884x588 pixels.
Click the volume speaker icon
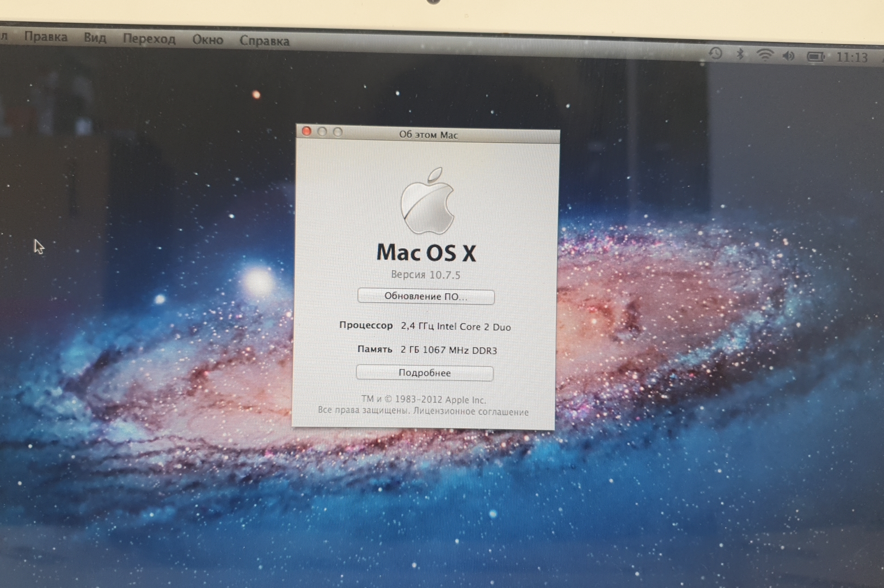tap(788, 56)
